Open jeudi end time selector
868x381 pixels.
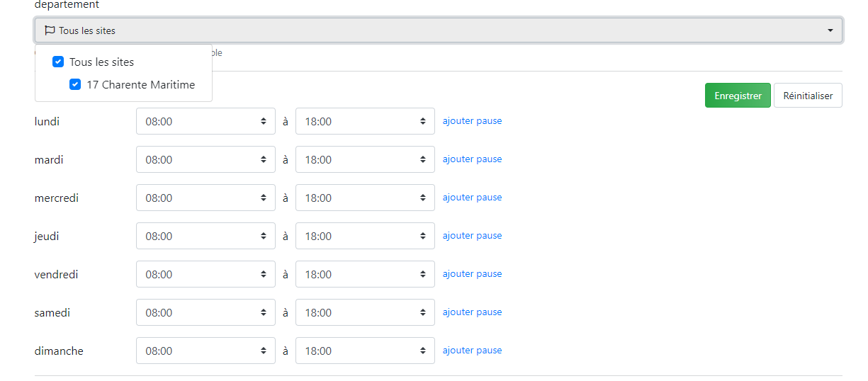pyautogui.click(x=365, y=236)
